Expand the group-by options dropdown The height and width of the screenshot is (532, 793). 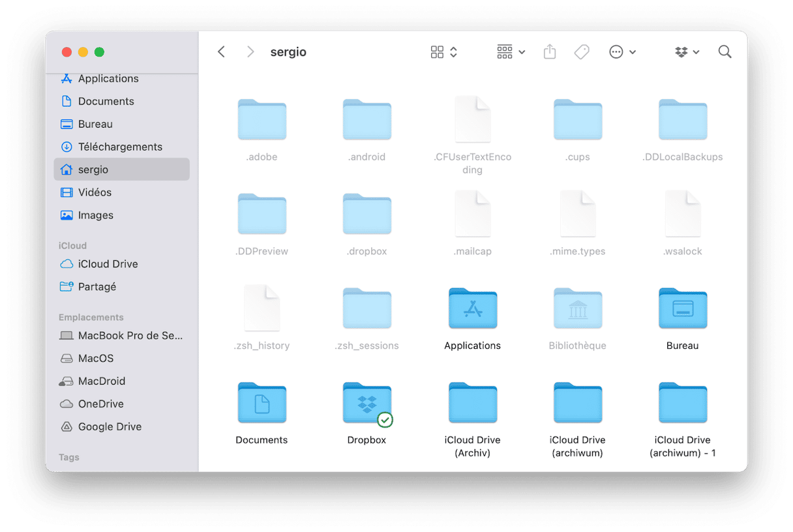(511, 52)
